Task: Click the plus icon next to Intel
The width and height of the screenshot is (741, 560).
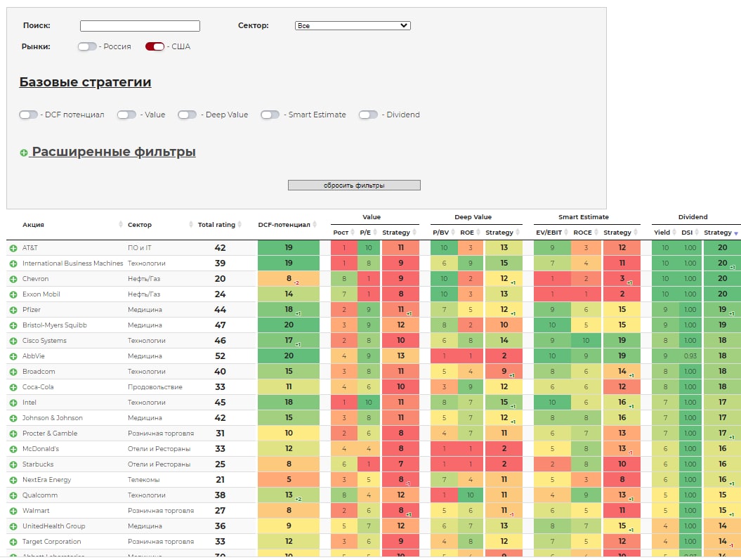Action: [13, 403]
